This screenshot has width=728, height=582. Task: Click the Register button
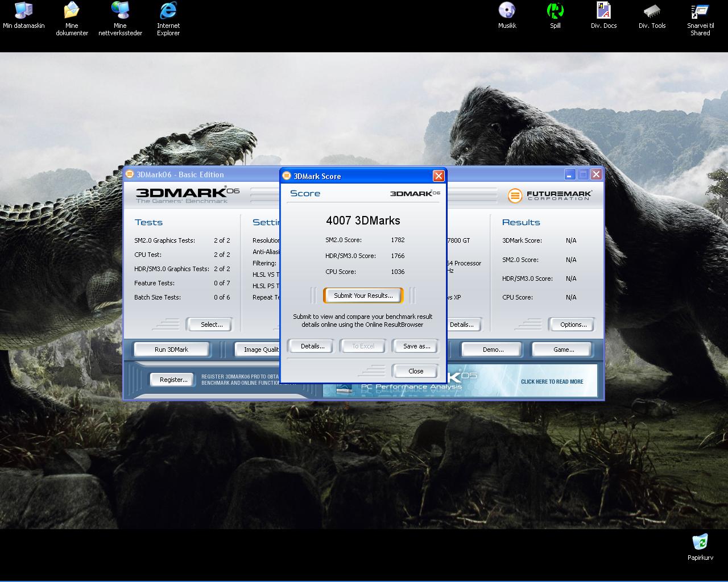click(173, 380)
